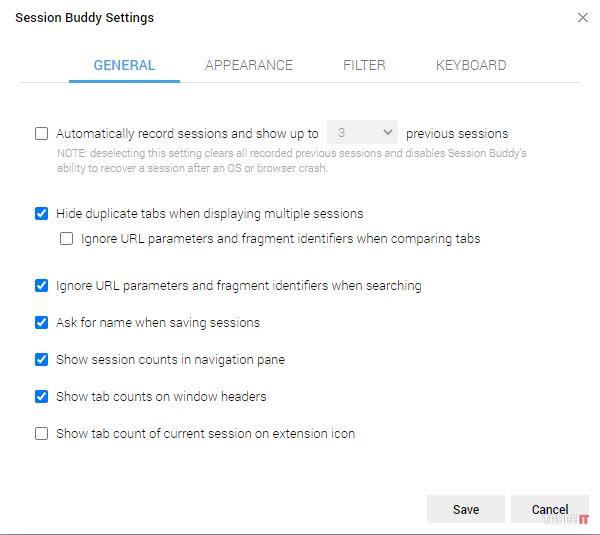Open the previous sessions count dropdown

(x=362, y=133)
